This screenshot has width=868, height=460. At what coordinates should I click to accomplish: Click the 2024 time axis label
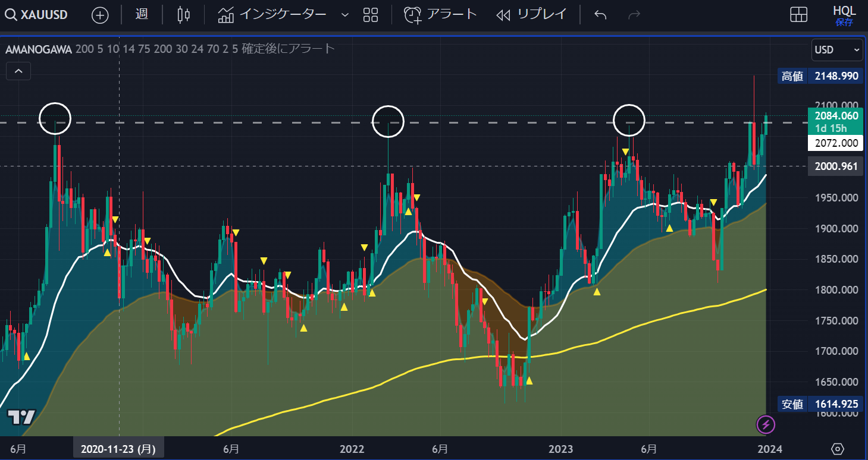pos(769,449)
